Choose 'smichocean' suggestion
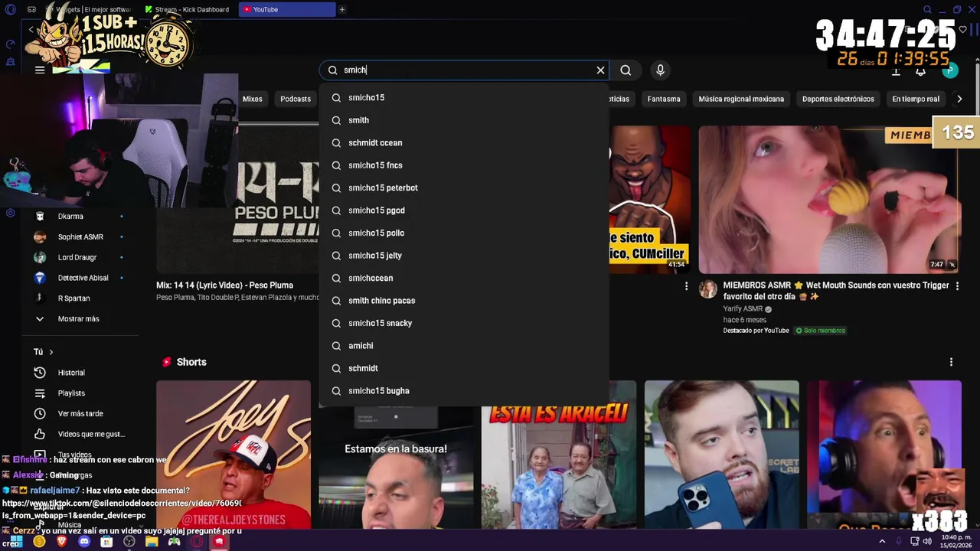This screenshot has height=551, width=980. (x=464, y=279)
